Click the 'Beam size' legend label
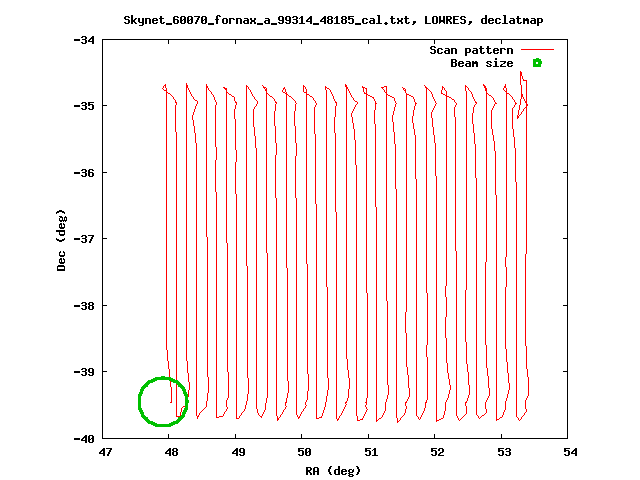Image resolution: width=640 pixels, height=480 pixels. tap(482, 63)
